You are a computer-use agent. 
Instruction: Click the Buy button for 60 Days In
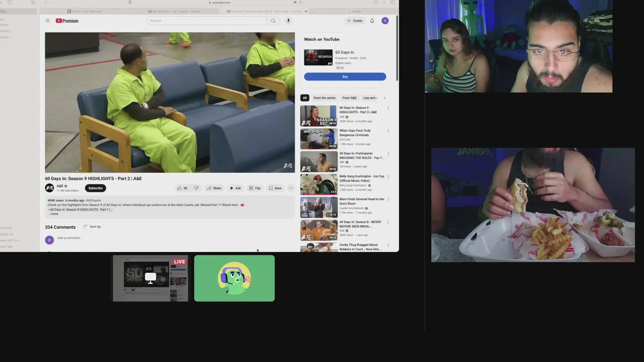coord(345,76)
